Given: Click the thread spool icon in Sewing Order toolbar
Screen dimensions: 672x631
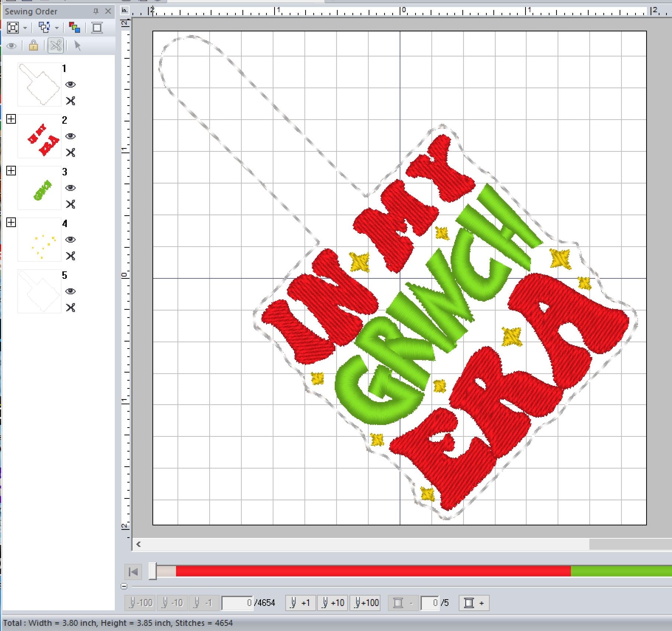Looking at the screenshot, I should pos(97,28).
